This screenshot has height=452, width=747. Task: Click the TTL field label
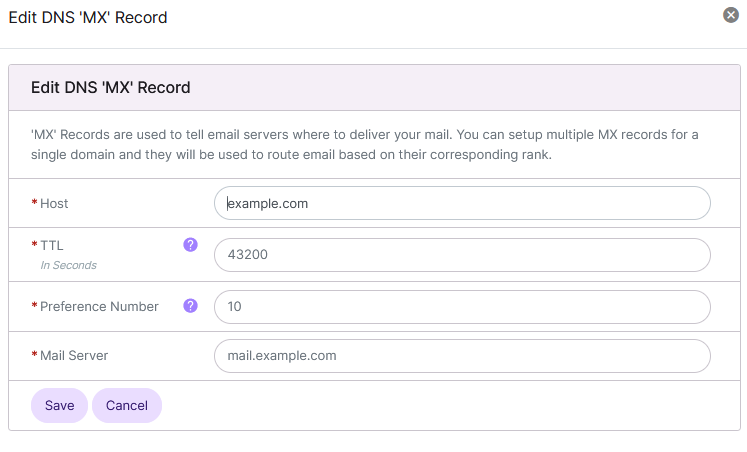point(52,245)
